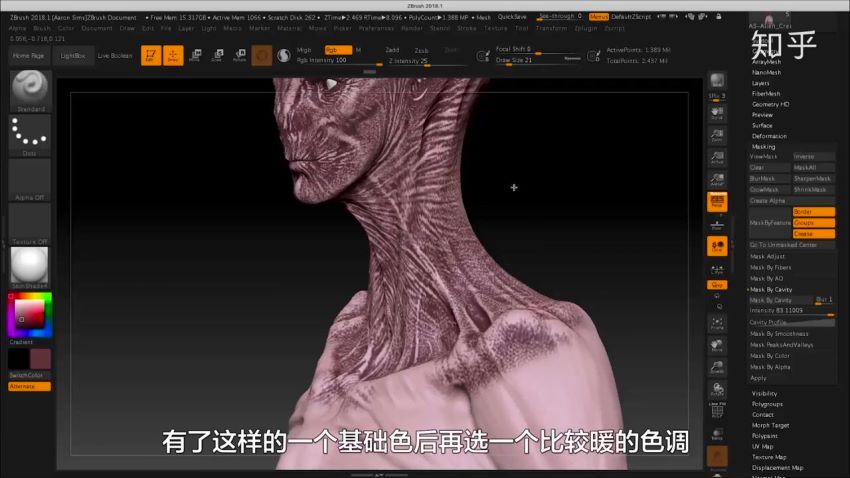The width and height of the screenshot is (850, 478).
Task: Toggle the Floor grid icon
Action: (717, 224)
